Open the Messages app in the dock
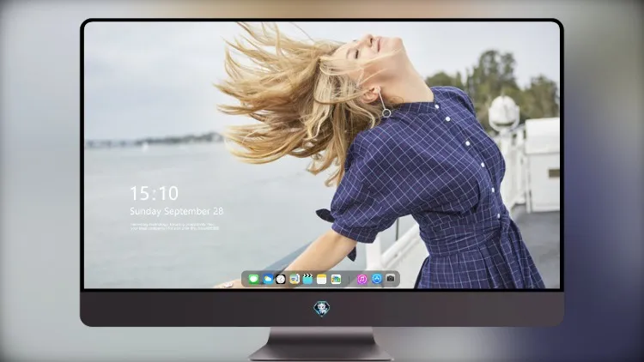Screen dimensions: 644x362 click(253, 280)
